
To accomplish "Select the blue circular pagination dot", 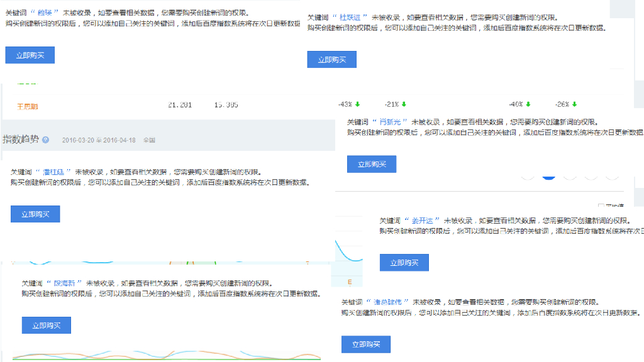I will (x=549, y=177).
